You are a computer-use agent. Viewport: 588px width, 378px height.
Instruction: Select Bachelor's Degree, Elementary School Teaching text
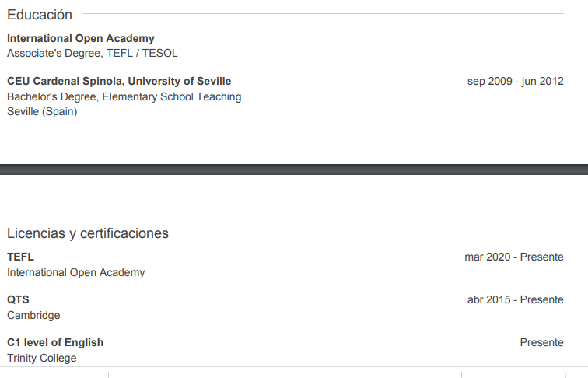tap(124, 96)
